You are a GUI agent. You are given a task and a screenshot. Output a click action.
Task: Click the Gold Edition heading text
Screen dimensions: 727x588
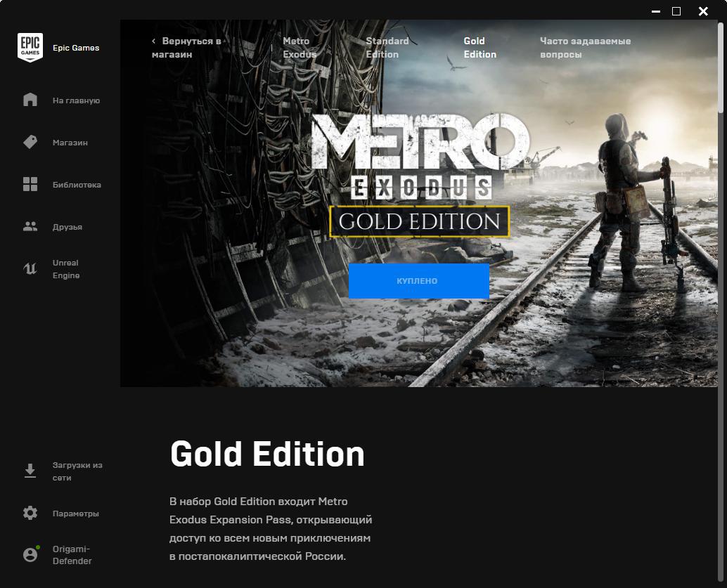pyautogui.click(x=267, y=454)
